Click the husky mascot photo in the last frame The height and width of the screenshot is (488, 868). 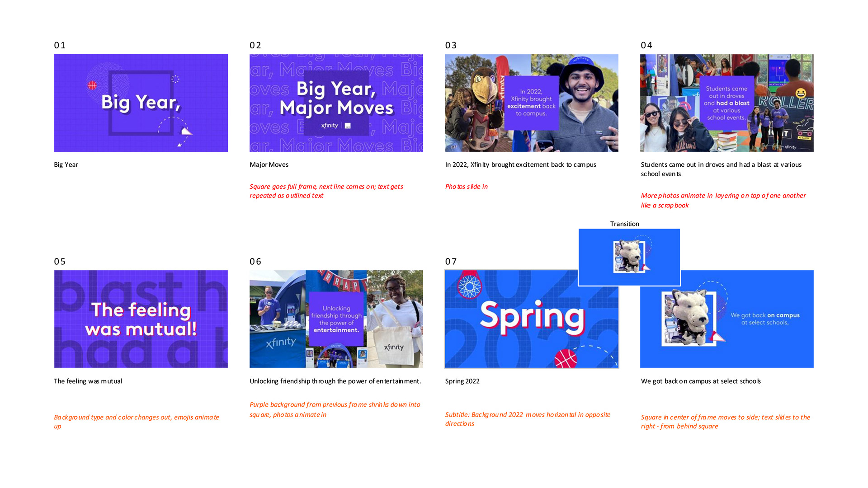[689, 318]
